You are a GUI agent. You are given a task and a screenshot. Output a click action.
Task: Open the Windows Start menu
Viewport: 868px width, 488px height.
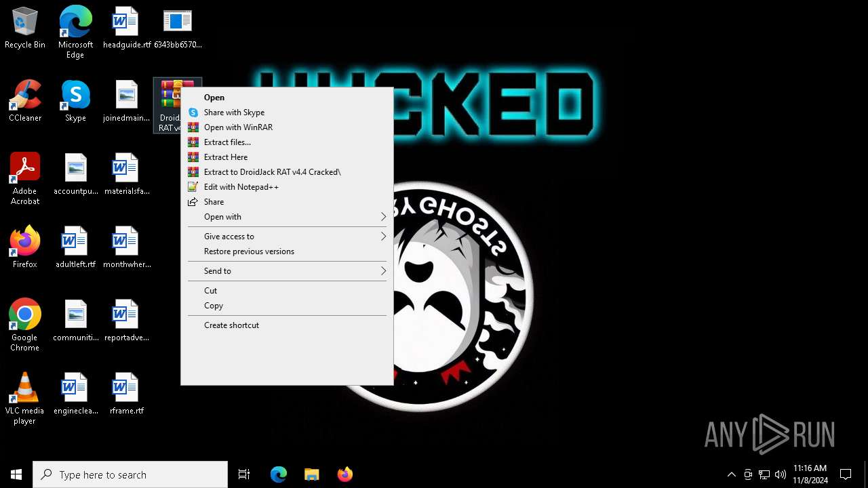point(16,474)
